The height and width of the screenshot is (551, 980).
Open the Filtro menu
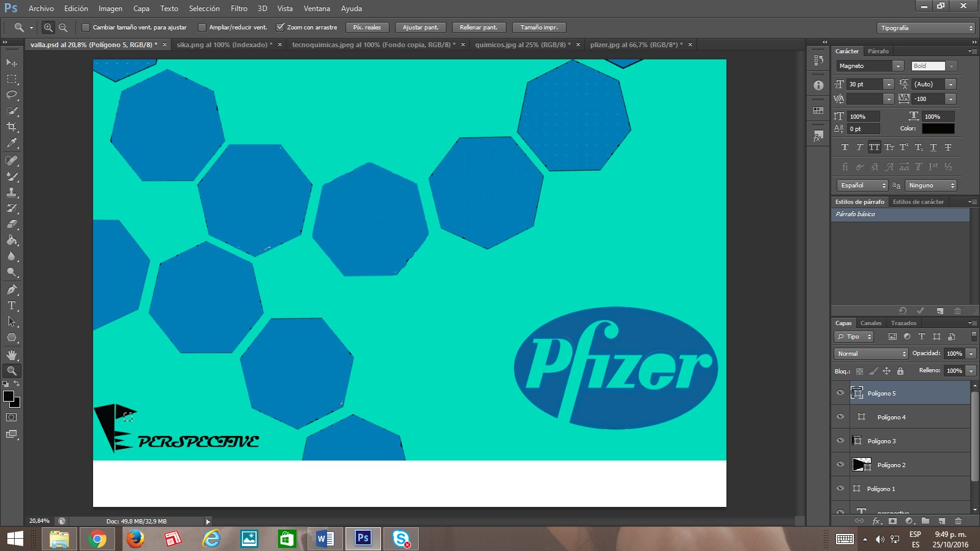[239, 9]
